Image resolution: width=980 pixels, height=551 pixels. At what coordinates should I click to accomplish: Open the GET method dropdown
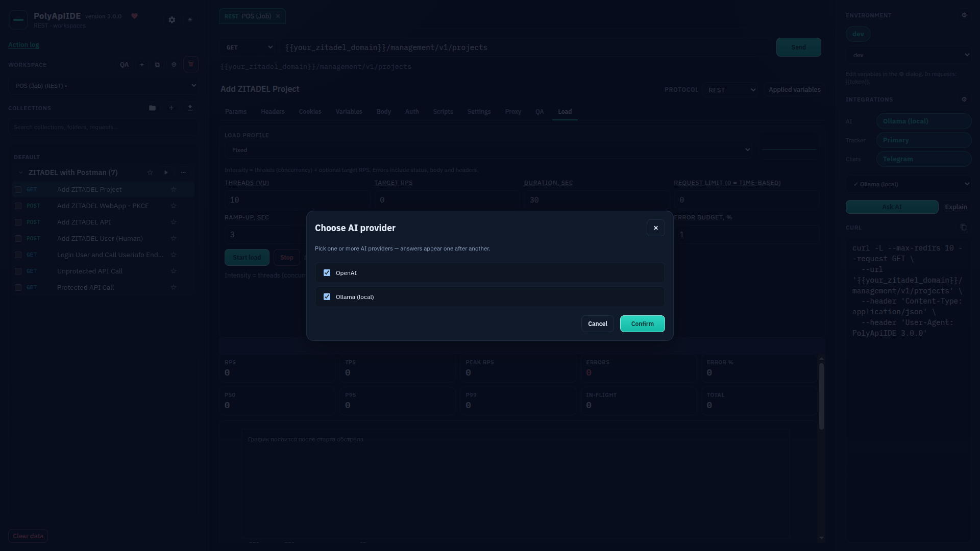(x=248, y=47)
